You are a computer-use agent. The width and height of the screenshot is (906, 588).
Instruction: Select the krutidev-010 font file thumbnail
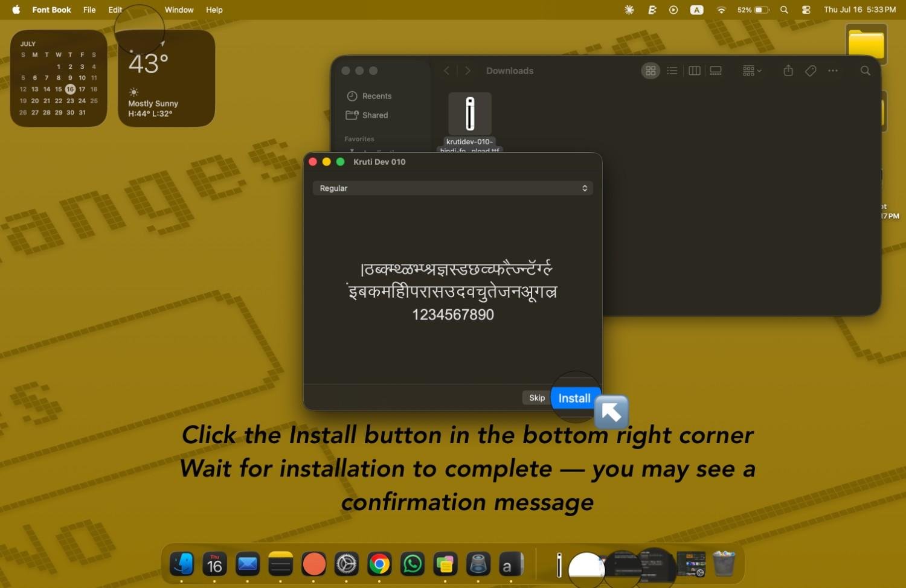click(x=470, y=113)
